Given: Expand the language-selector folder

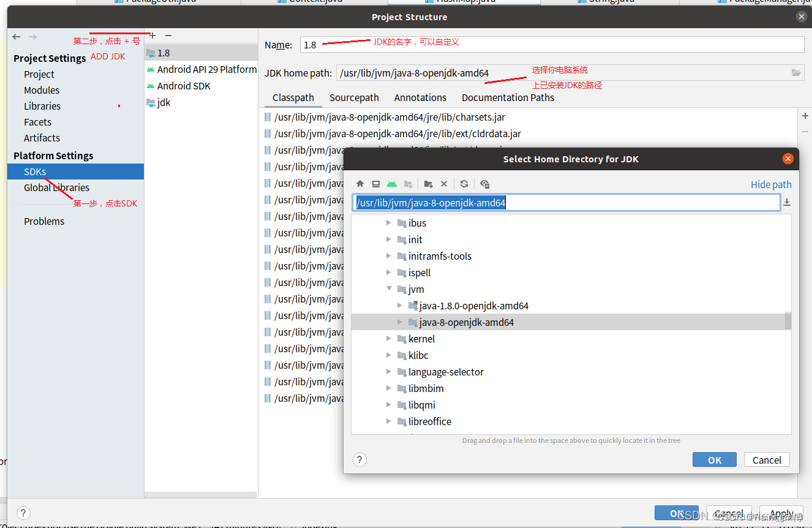Looking at the screenshot, I should 389,372.
